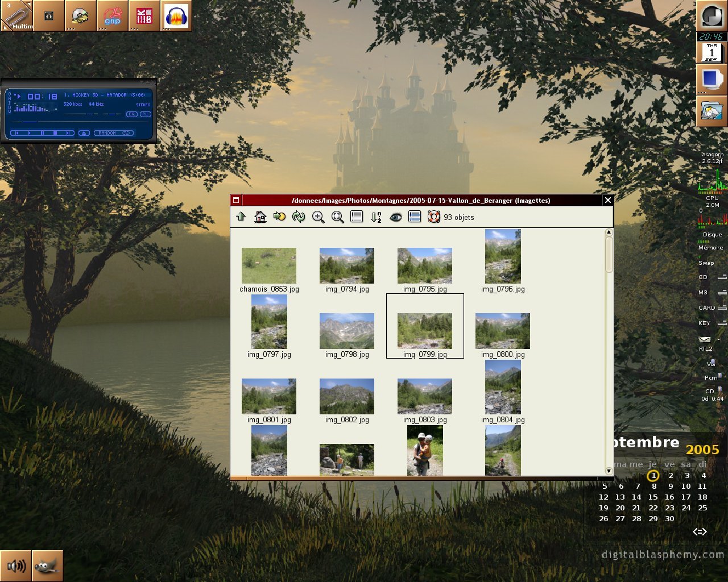This screenshot has width=728, height=582.
Task: Click the speaker volume icon in the corner
Action: coord(16,566)
